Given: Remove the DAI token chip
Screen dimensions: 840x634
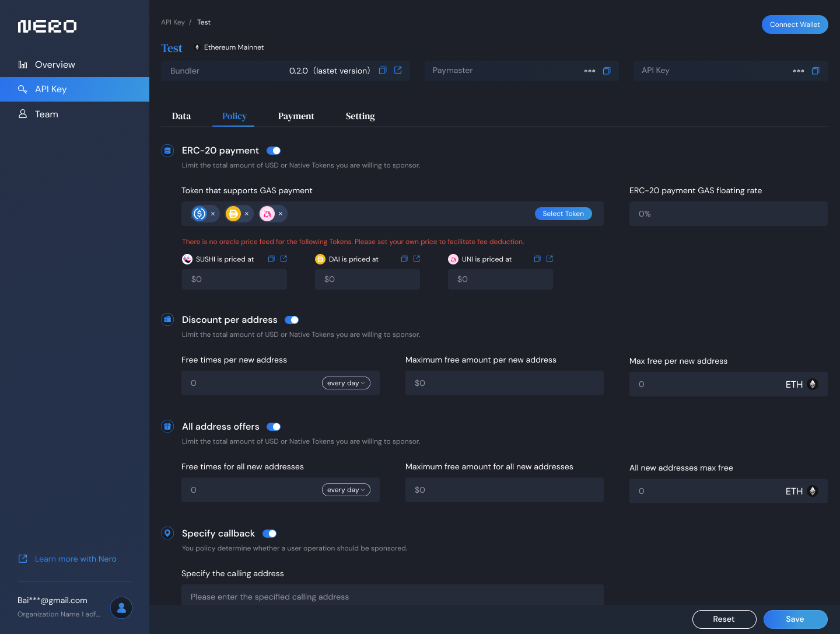Looking at the screenshot, I should coord(247,214).
